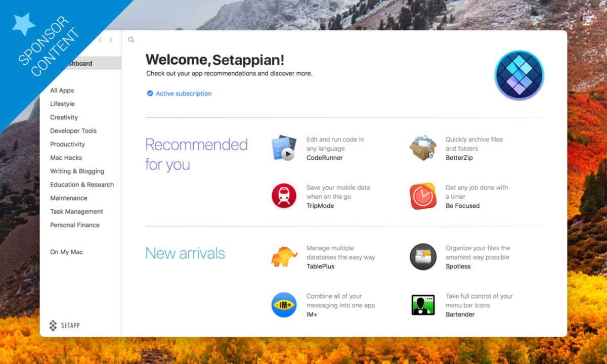Click the Setapp diamond profile logo
607x364 pixels.
click(x=518, y=75)
